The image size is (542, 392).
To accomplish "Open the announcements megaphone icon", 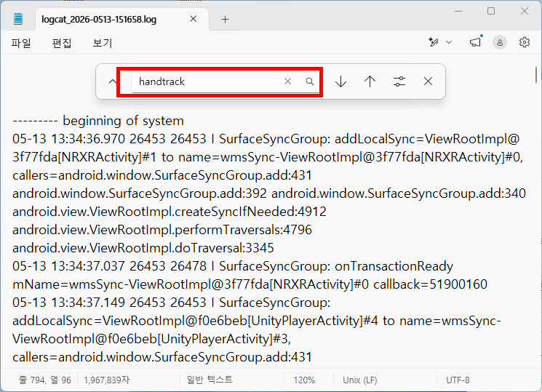I will tap(475, 42).
